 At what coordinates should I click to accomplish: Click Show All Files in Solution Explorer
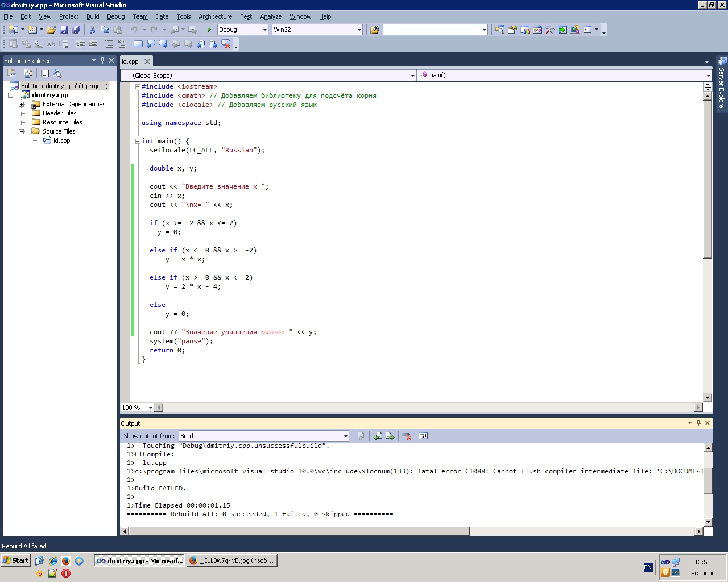[28, 73]
